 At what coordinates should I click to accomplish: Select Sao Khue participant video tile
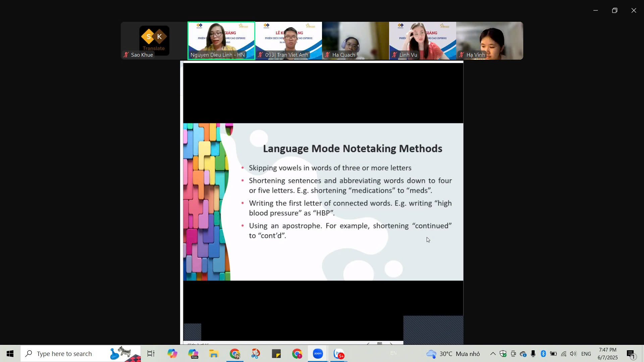(154, 41)
